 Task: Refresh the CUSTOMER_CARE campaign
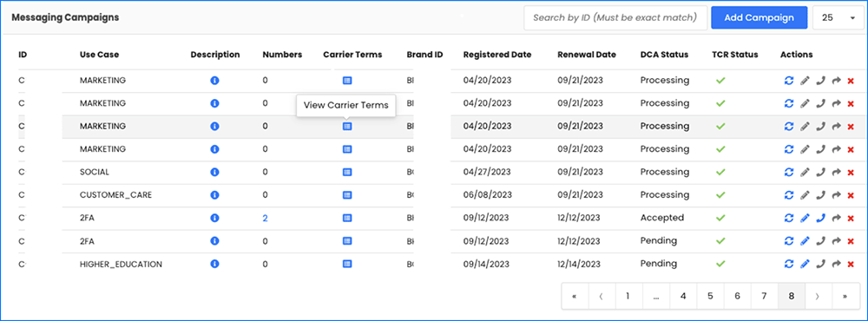point(789,195)
